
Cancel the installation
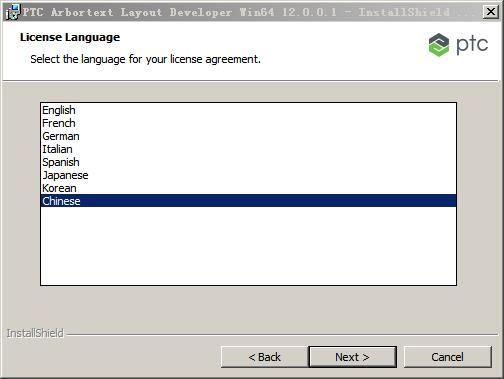point(447,357)
